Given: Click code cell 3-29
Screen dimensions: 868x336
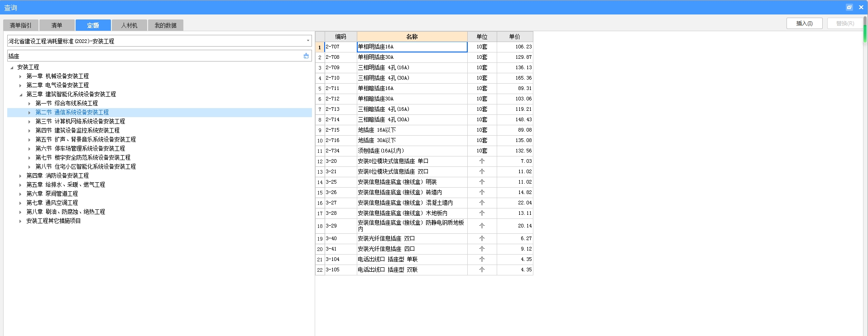Looking at the screenshot, I should (340, 226).
